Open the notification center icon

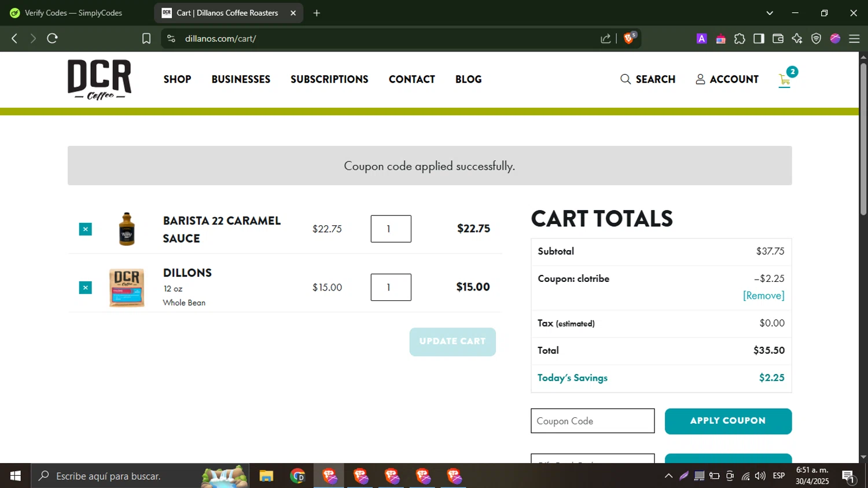click(x=849, y=476)
